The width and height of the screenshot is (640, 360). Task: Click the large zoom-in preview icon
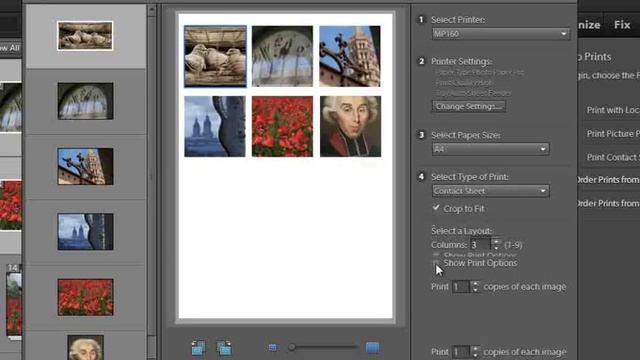(372, 348)
